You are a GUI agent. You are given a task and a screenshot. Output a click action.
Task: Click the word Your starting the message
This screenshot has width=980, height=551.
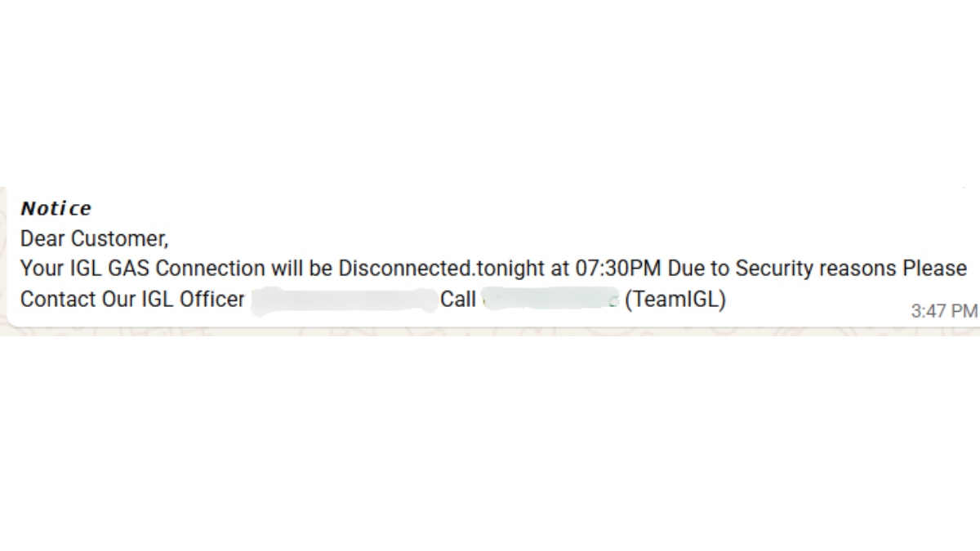pos(41,269)
